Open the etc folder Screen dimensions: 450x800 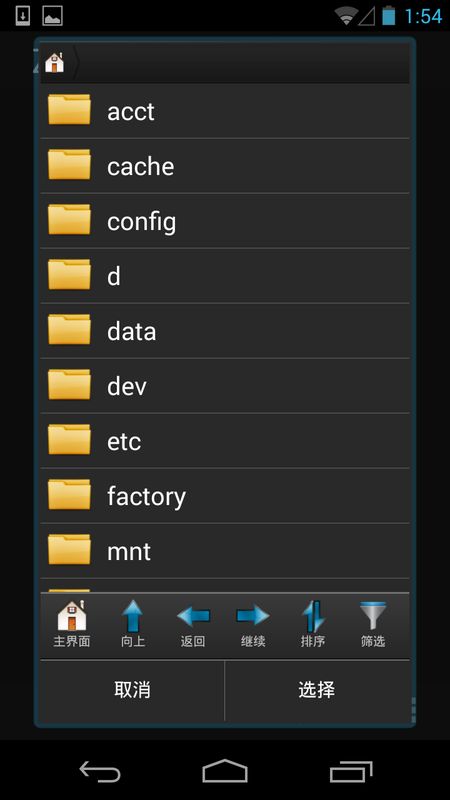pyautogui.click(x=225, y=441)
